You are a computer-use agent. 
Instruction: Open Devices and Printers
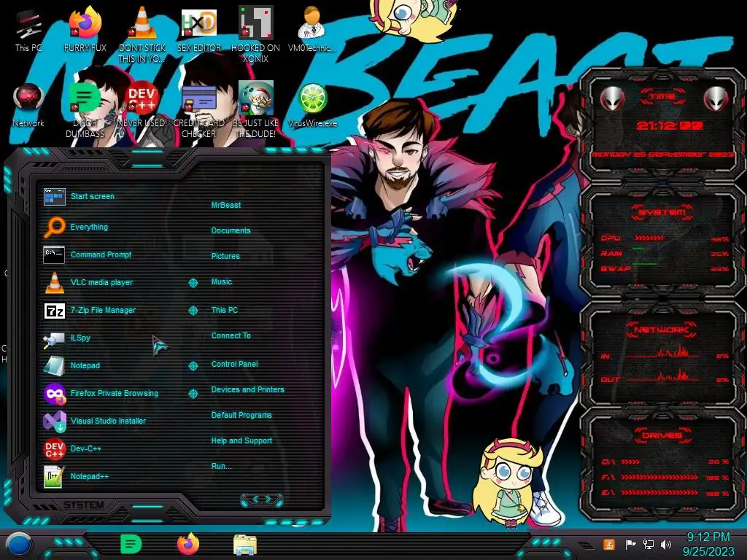coord(248,389)
